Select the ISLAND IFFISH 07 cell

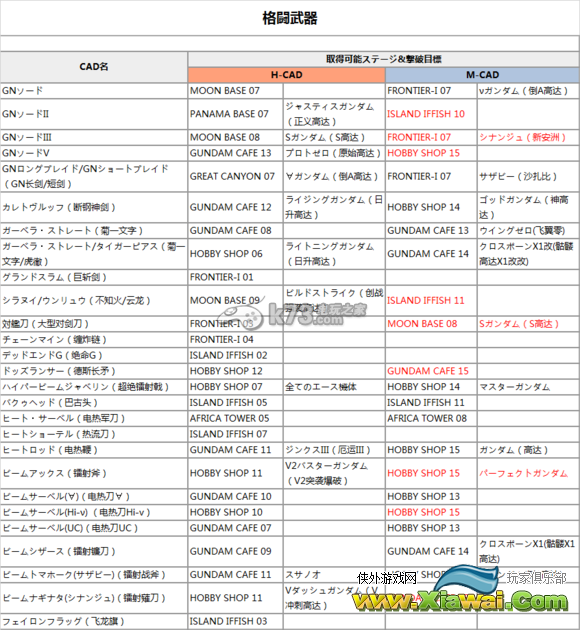click(235, 434)
